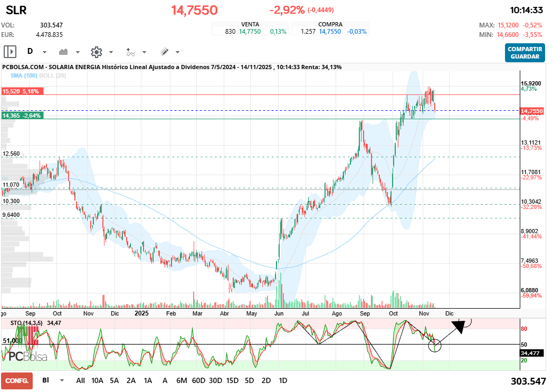Image resolution: width=553 pixels, height=392 pixels.
Task: Select the 1A time range
Action: pyautogui.click(x=148, y=380)
